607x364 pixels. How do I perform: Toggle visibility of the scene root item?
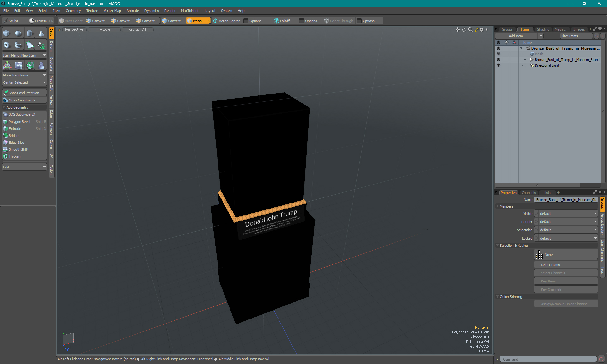498,48
